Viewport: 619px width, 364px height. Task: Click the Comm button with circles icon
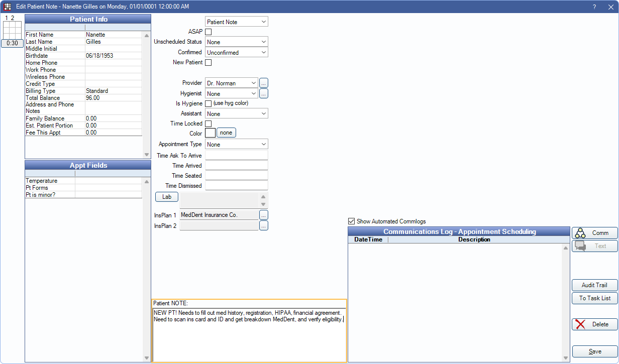(x=594, y=233)
